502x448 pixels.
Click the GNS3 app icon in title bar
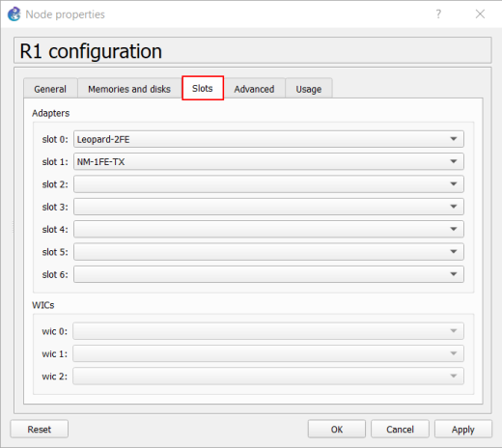click(x=14, y=14)
